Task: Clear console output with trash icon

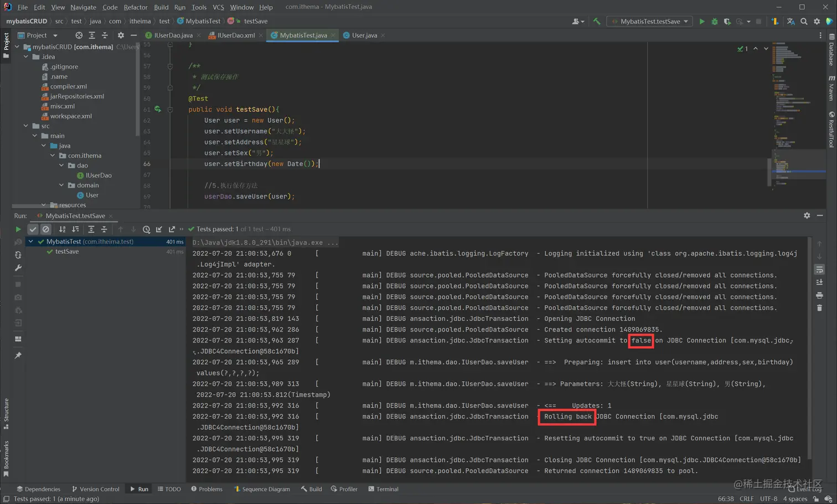Action: point(819,308)
